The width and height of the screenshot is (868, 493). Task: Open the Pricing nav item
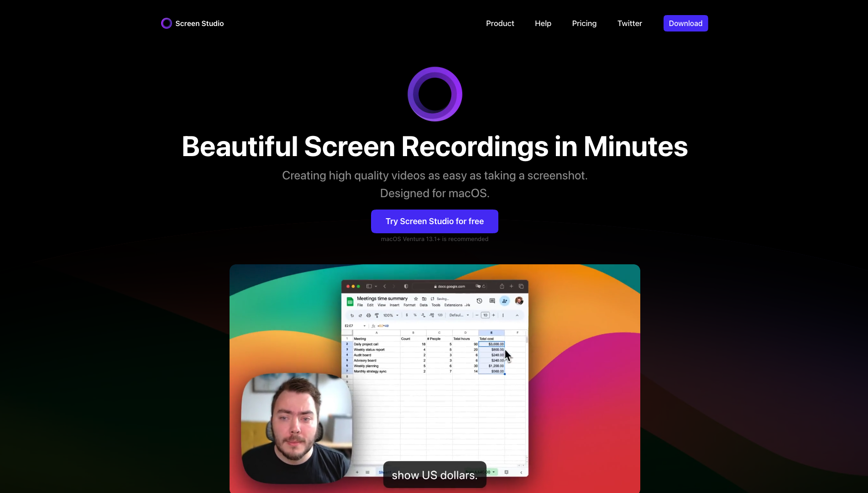[584, 23]
